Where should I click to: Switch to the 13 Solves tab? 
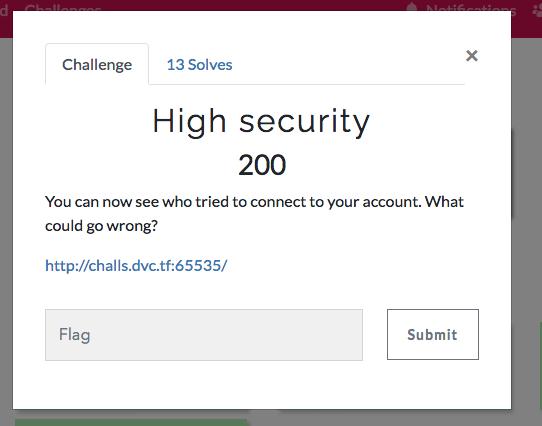coord(199,65)
